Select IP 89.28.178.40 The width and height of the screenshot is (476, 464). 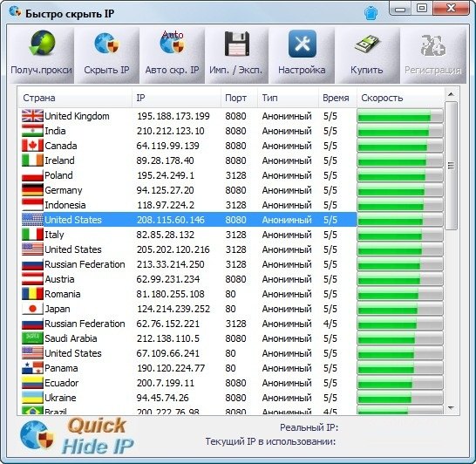pos(165,160)
